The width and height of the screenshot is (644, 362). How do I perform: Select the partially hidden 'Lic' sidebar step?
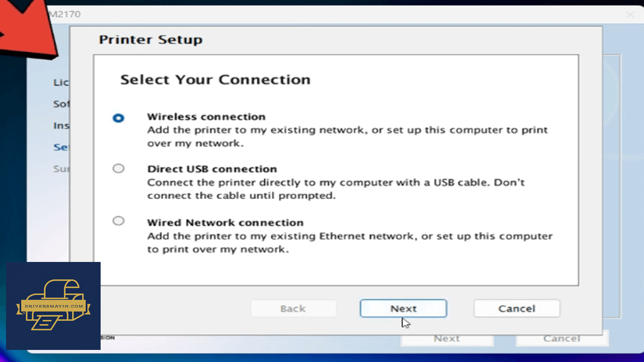pos(61,82)
